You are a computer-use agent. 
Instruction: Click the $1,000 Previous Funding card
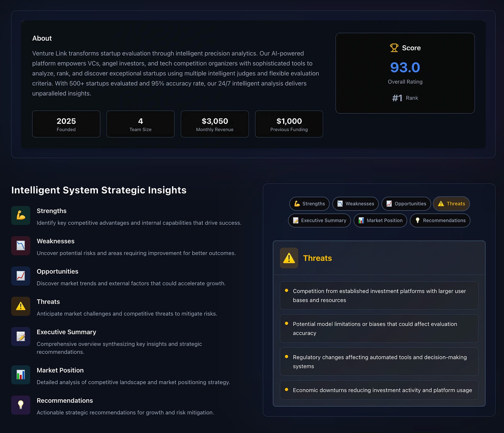289,124
